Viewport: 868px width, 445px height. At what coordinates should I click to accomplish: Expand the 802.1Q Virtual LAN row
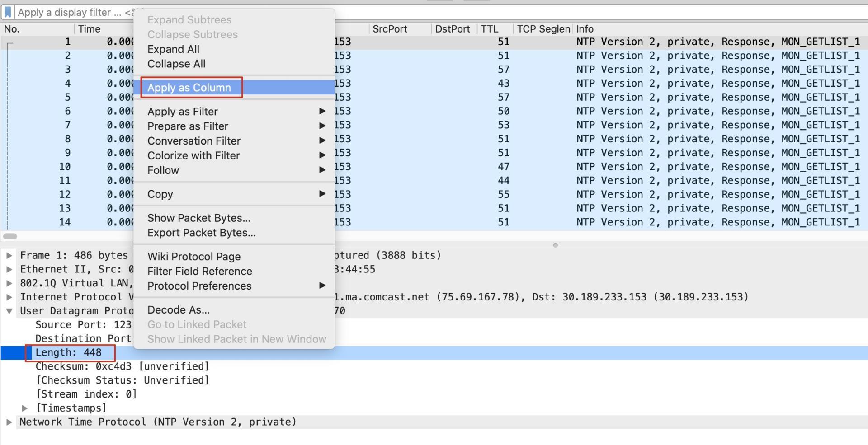(9, 283)
